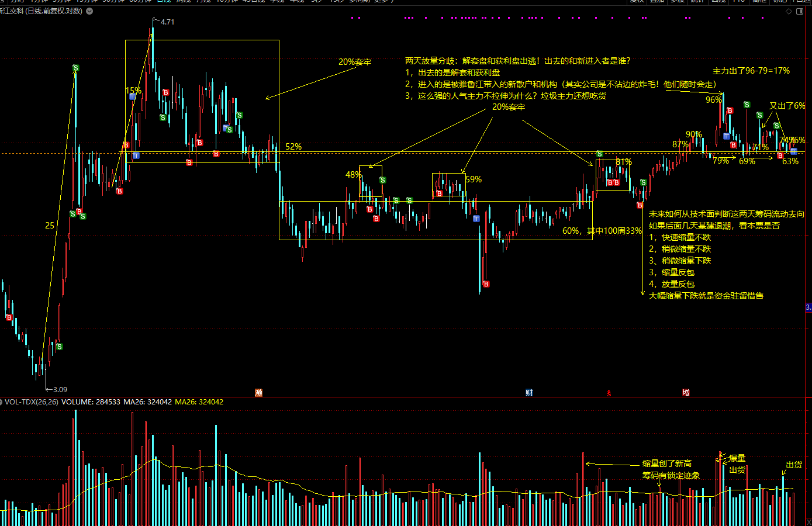Click the B marker under the deepest dip candle
Image resolution: width=812 pixels, height=526 pixels.
(486, 284)
